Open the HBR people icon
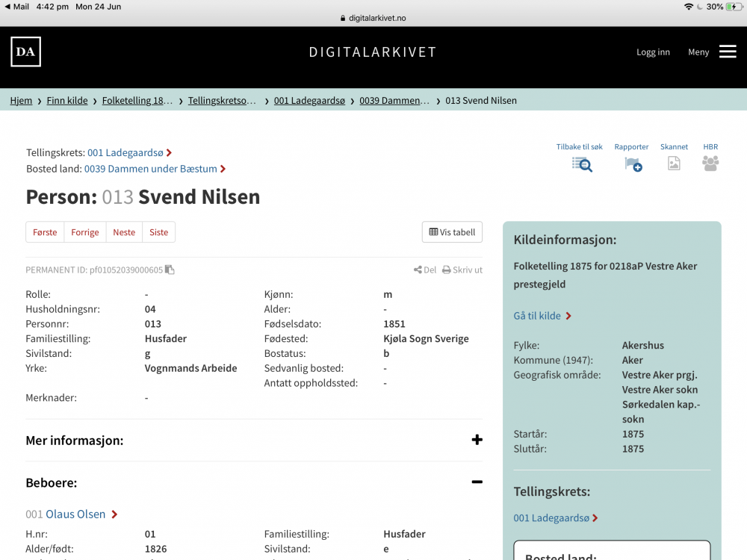 click(710, 164)
